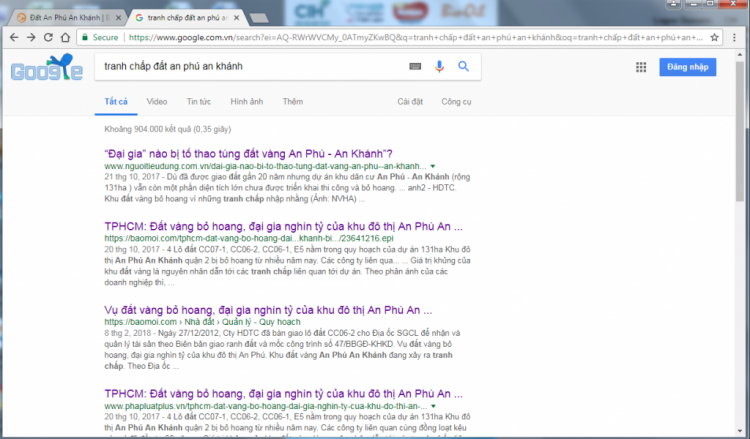The width and height of the screenshot is (750, 439).
Task: Expand dropdown arrow beside phapluatplus.vn URL
Action: pyautogui.click(x=433, y=406)
